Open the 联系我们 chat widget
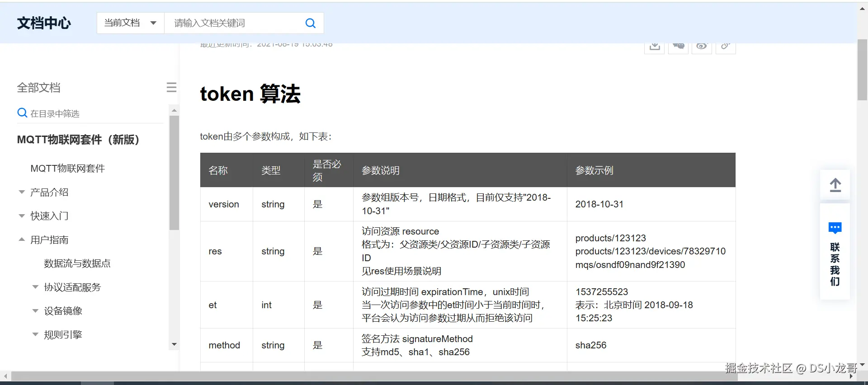This screenshot has width=868, height=385. pos(835,252)
